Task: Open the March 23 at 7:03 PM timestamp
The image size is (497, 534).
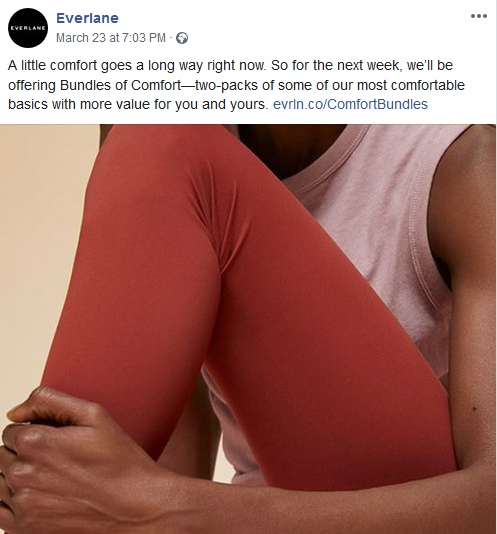Action: (x=111, y=37)
